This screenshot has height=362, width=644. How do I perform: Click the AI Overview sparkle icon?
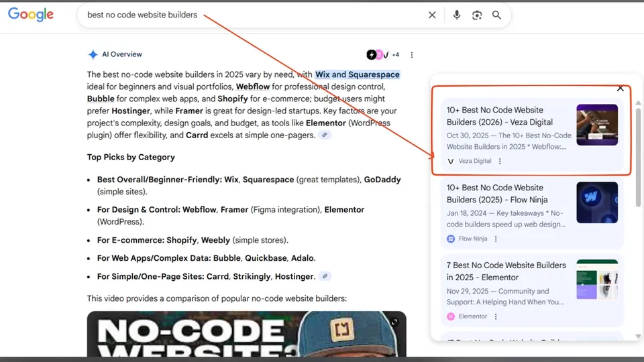pos(93,54)
